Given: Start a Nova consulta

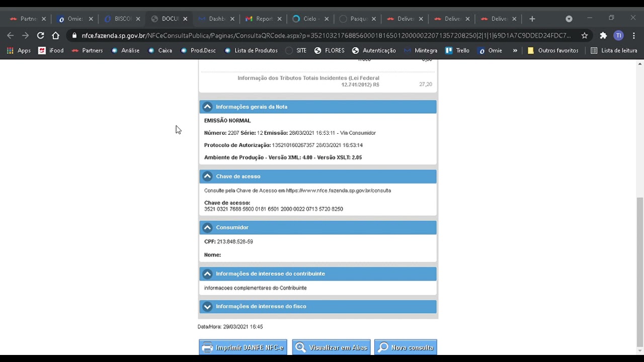Looking at the screenshot, I should [406, 347].
